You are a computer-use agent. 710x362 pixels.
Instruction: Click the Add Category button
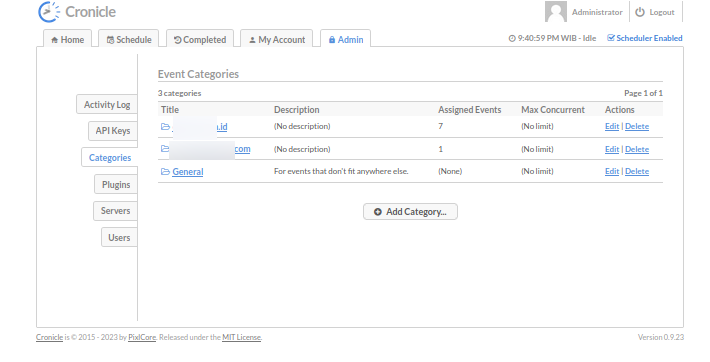click(410, 212)
